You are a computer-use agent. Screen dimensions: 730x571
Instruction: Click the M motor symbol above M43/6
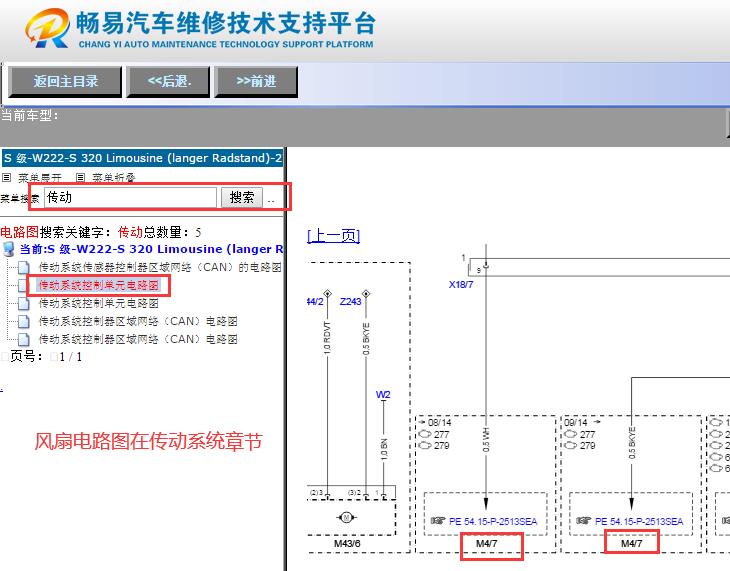(x=346, y=517)
